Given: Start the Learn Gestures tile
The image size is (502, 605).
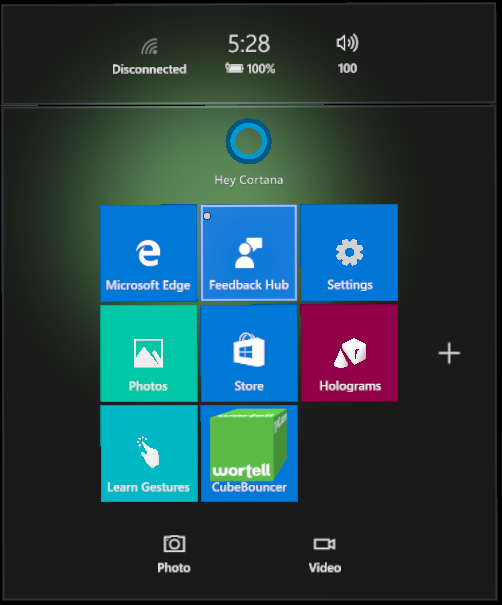Looking at the screenshot, I should pos(149,453).
